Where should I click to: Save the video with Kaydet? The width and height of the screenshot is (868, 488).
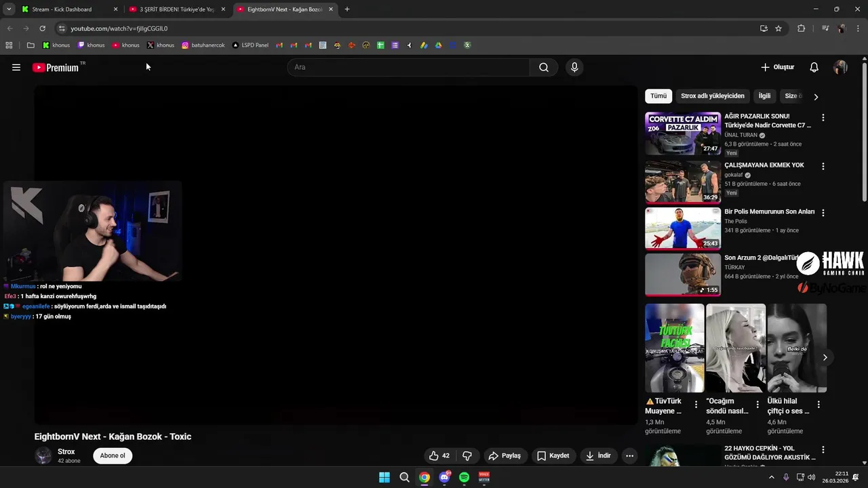coord(553,455)
